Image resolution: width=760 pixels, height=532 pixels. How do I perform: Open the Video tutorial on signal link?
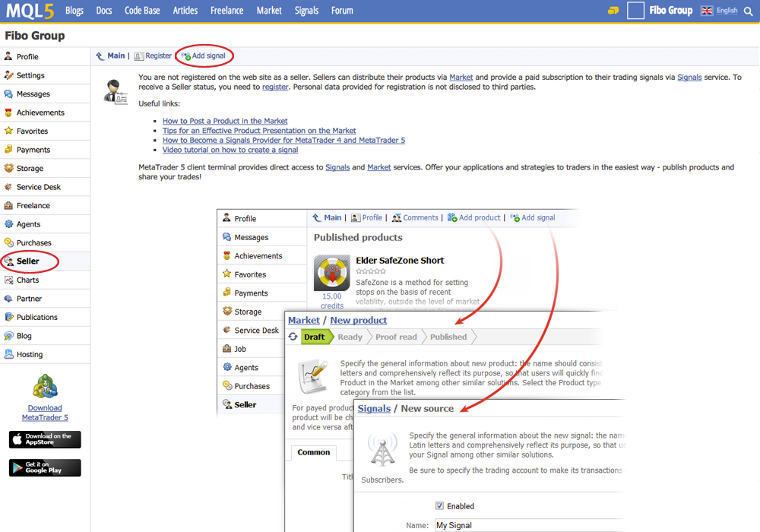tap(230, 150)
